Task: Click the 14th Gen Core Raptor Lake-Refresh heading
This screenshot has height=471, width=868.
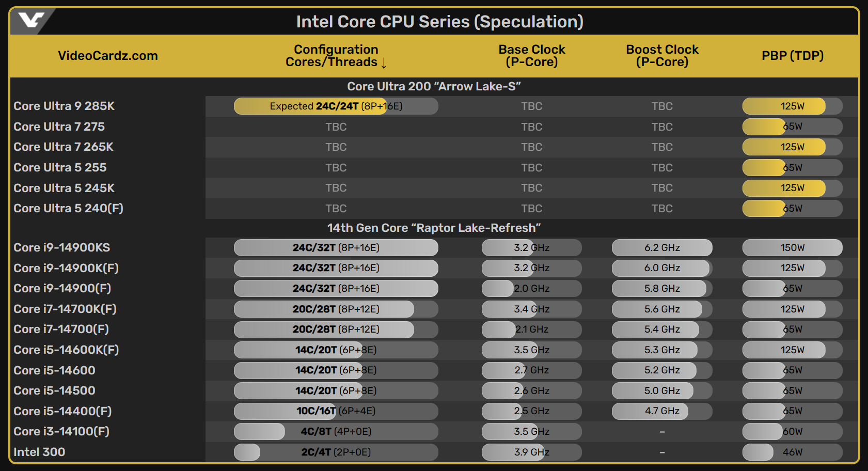Action: click(x=434, y=228)
